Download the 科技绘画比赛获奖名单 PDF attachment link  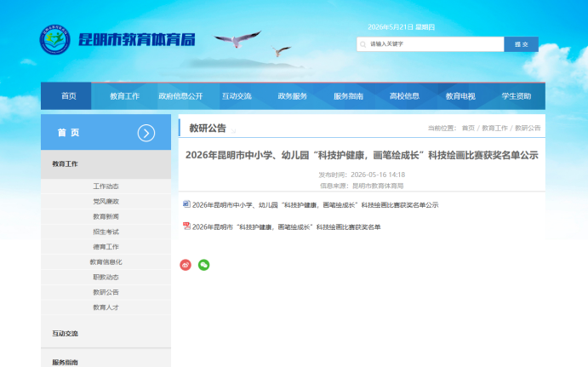click(287, 227)
